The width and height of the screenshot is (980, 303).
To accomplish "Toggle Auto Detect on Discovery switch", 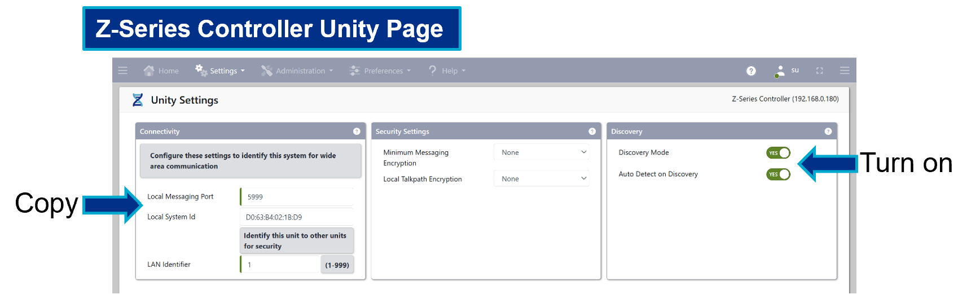I will pyautogui.click(x=778, y=174).
